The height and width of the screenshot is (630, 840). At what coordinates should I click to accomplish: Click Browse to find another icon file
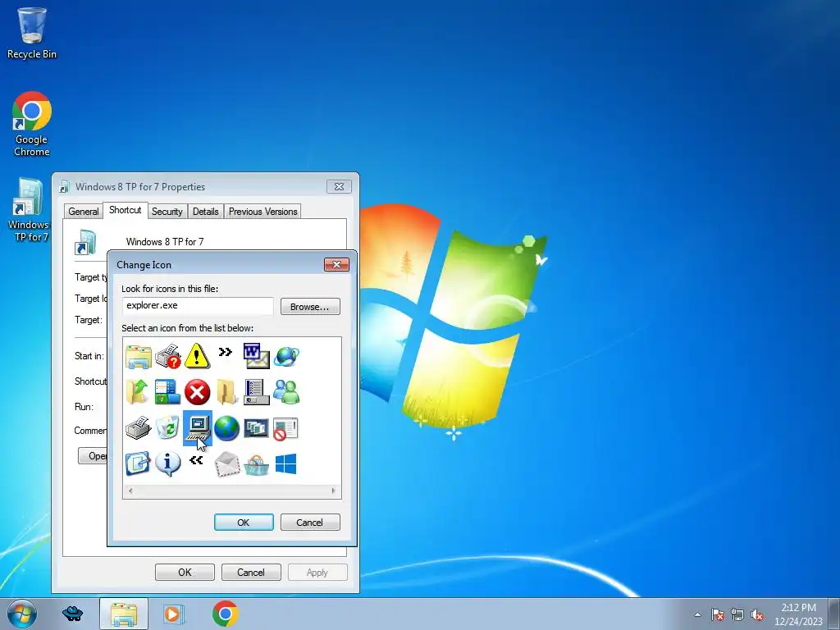(310, 307)
